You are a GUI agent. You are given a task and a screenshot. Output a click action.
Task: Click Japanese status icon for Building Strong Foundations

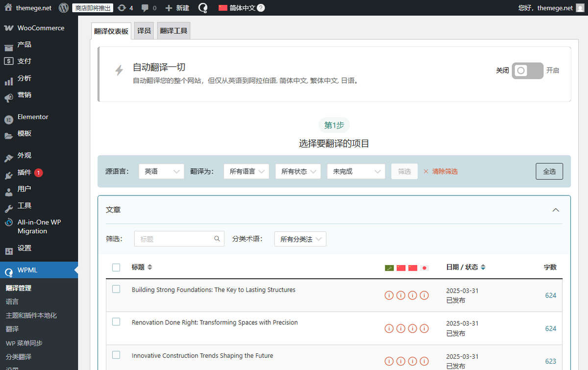[424, 296]
